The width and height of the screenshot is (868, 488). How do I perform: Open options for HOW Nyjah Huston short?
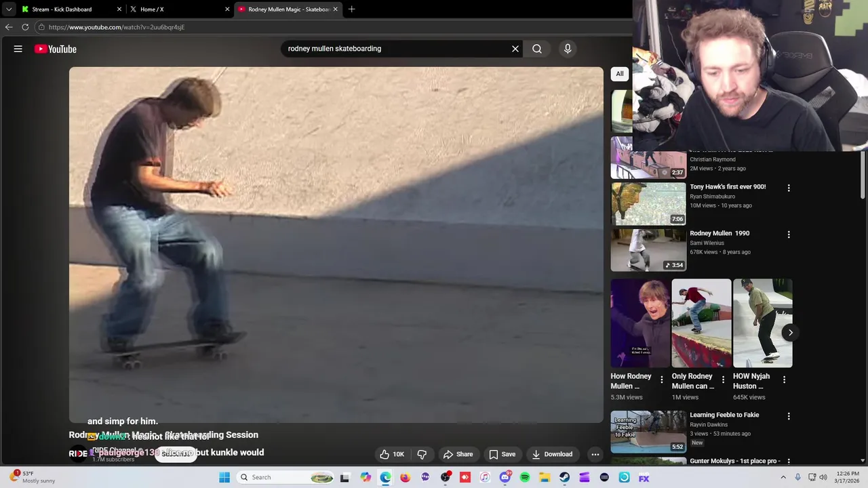pyautogui.click(x=784, y=380)
